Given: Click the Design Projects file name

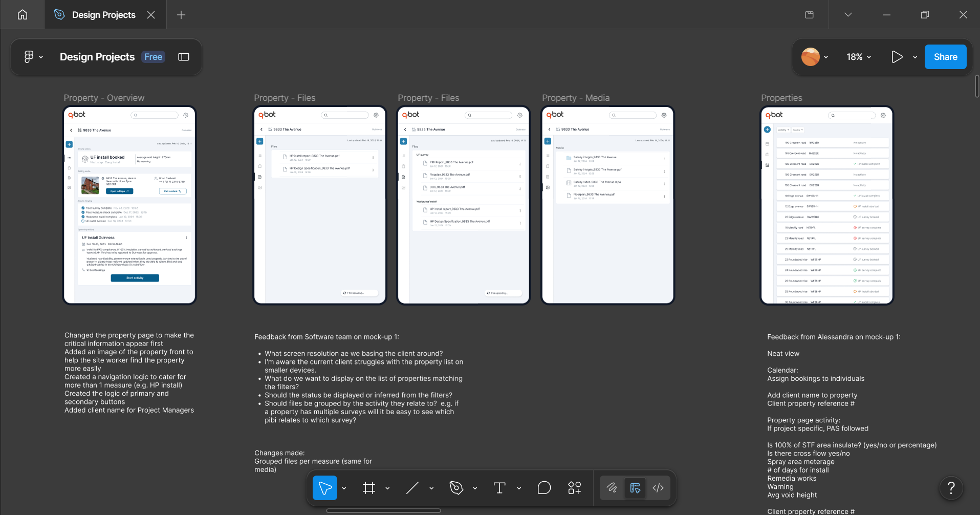Looking at the screenshot, I should pyautogui.click(x=97, y=57).
